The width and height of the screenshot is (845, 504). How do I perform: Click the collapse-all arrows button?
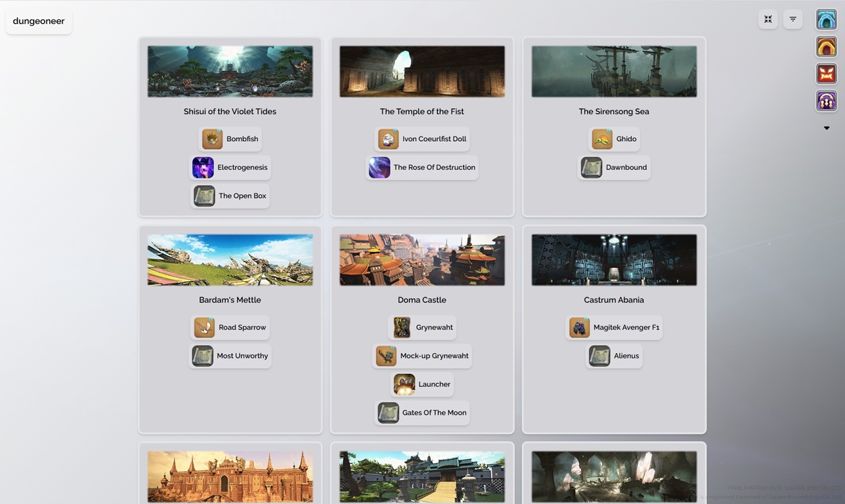pyautogui.click(x=768, y=19)
